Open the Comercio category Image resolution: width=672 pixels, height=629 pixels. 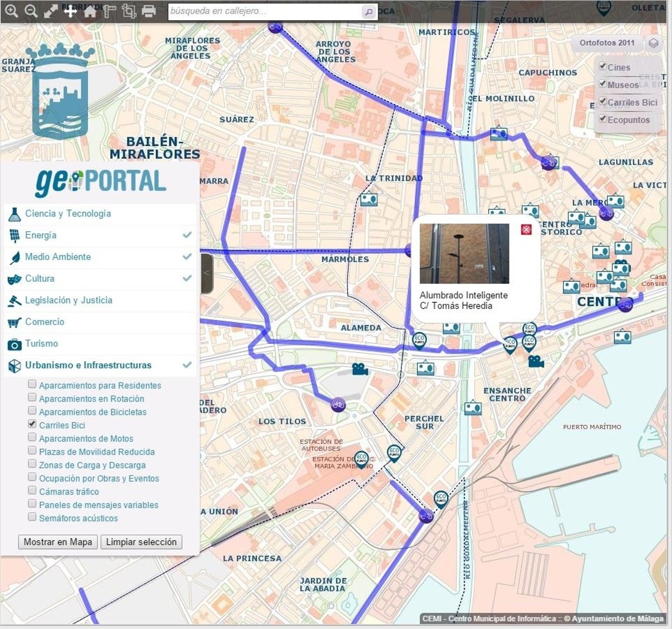tap(45, 322)
